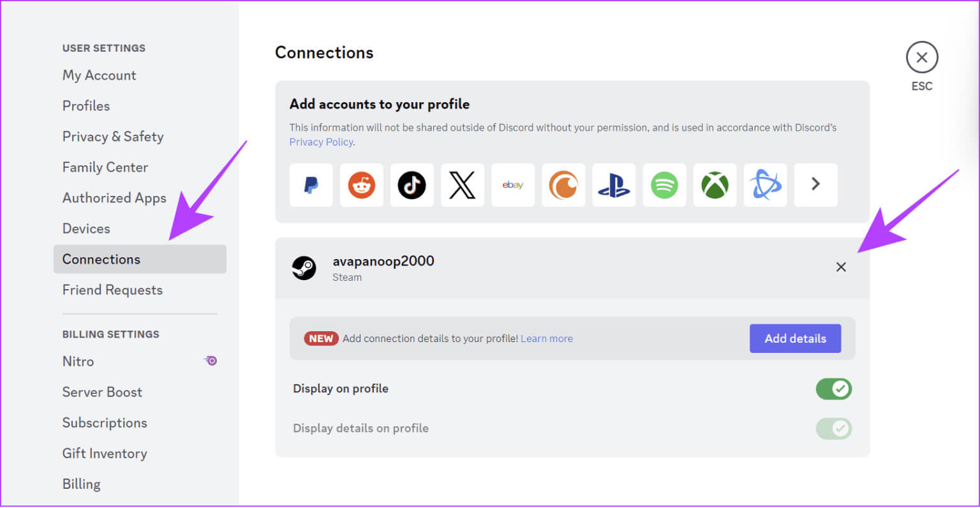Open the Learn more link
980x508 pixels.
pos(547,339)
